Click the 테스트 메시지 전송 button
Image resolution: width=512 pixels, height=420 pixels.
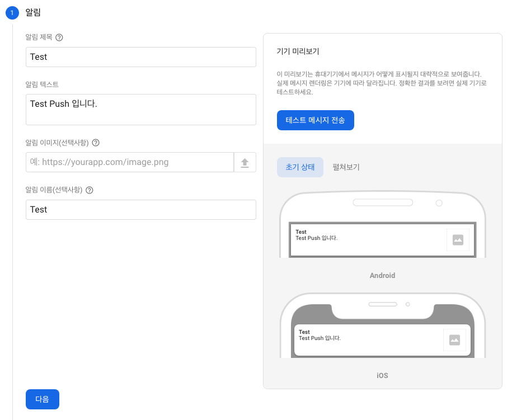[316, 120]
